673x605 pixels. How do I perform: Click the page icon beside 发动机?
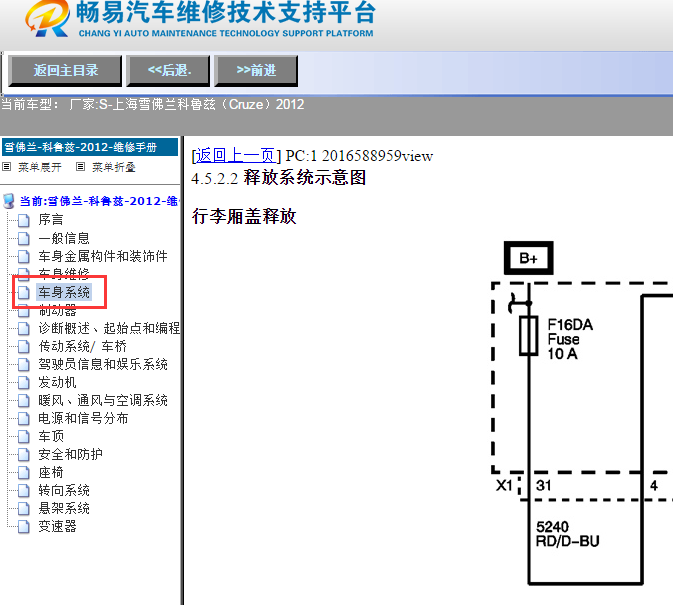coord(24,382)
